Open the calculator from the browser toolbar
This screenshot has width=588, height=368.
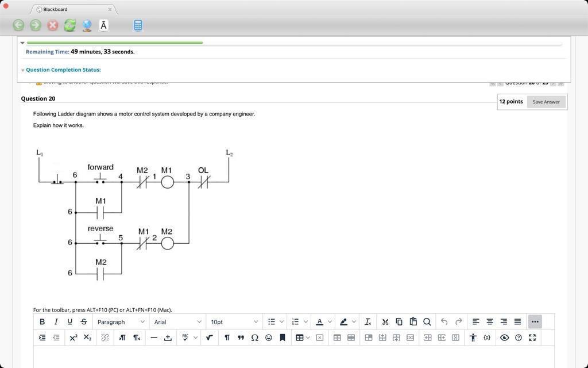(x=138, y=25)
